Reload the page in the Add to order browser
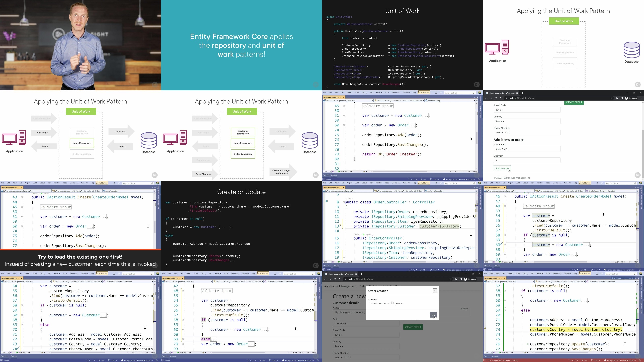Image resolution: width=644 pixels, height=362 pixels. click(495, 98)
